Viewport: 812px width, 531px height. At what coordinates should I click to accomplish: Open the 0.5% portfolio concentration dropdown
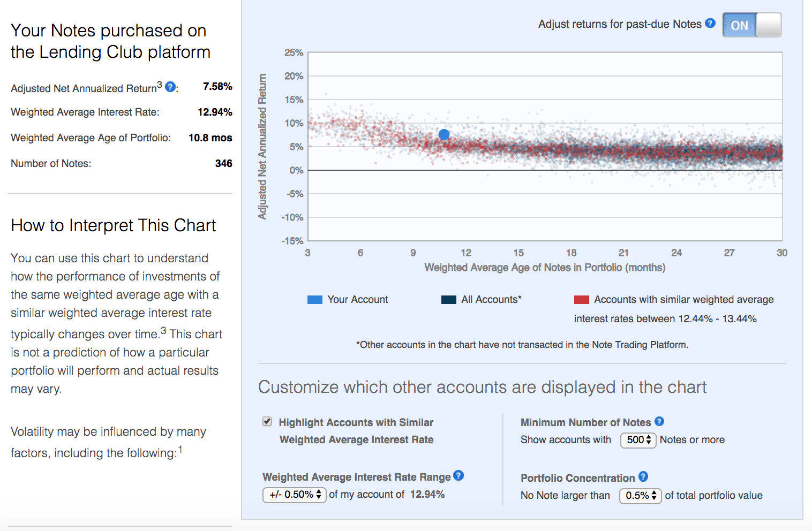641,496
